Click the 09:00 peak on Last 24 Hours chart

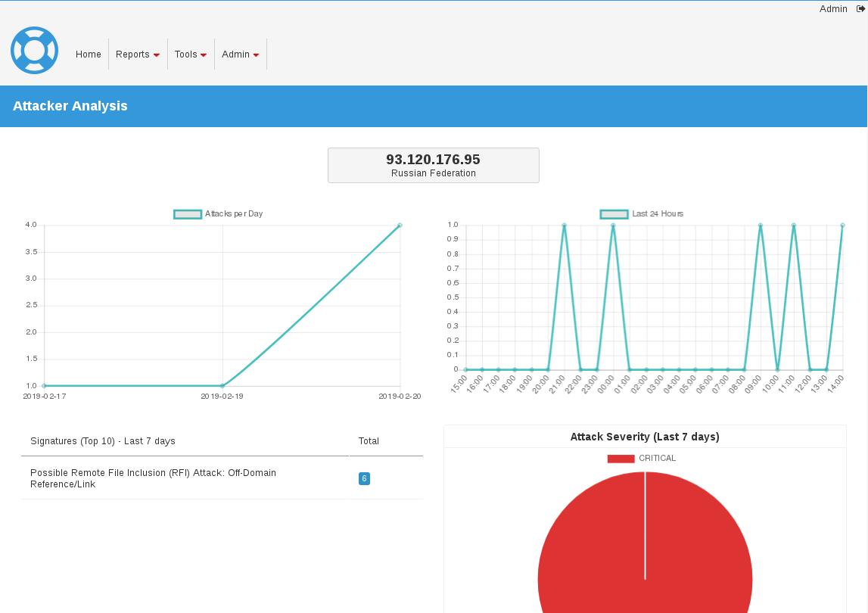[x=761, y=226]
